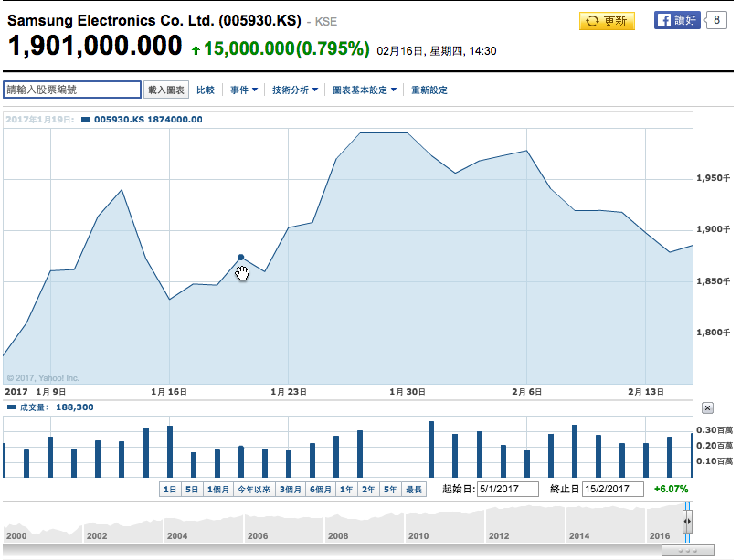Screen dimensions: 741x560
Task: Expand the 技術分析 technical analysis dropdown
Action: click(x=295, y=90)
